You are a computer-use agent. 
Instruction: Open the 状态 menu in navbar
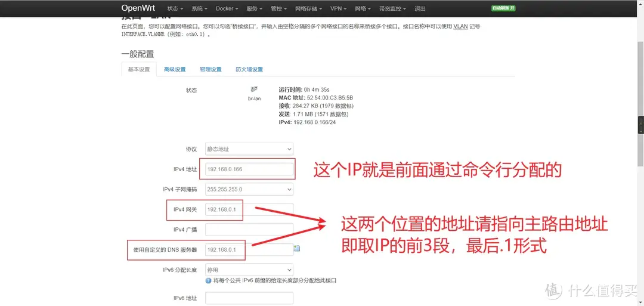click(x=175, y=8)
